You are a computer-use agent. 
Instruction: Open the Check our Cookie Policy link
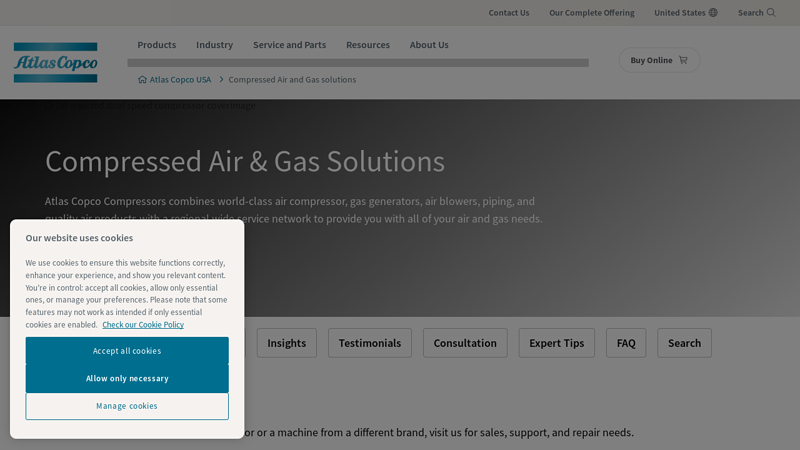click(143, 324)
